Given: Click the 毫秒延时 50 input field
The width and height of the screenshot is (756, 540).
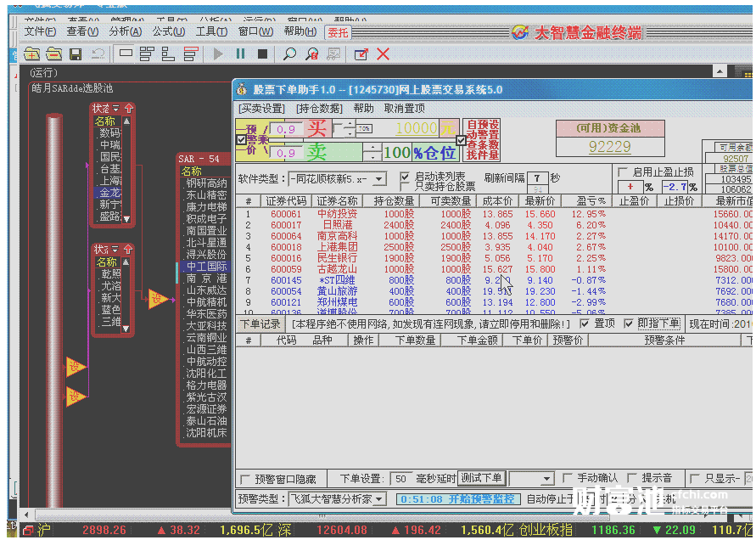Looking at the screenshot, I should pos(400,479).
